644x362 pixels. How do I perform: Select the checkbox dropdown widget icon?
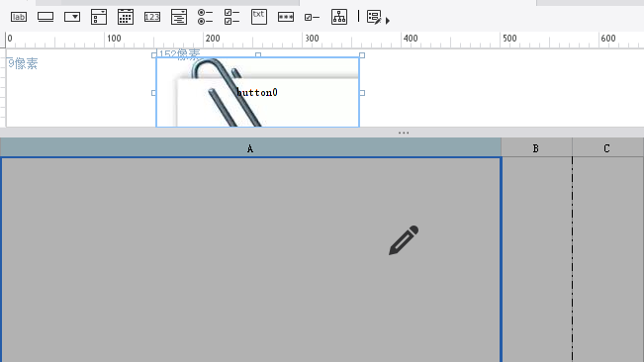(99, 17)
